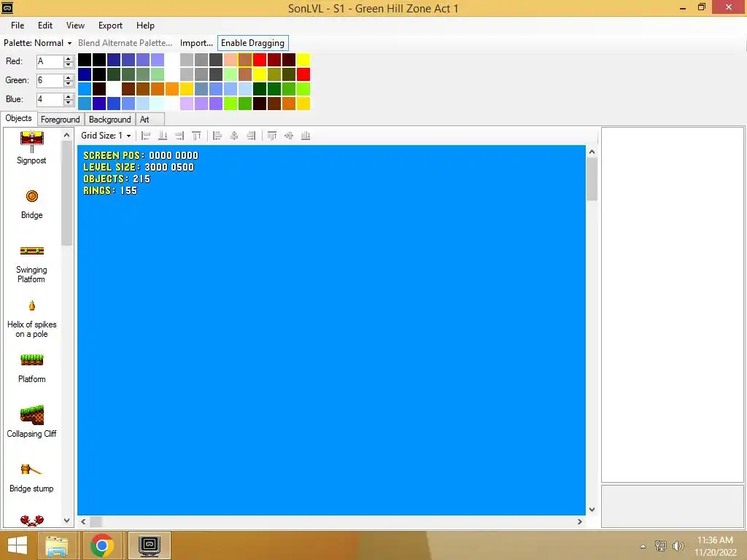747x560 pixels.
Task: Click the Green value input field
Action: [x=50, y=80]
